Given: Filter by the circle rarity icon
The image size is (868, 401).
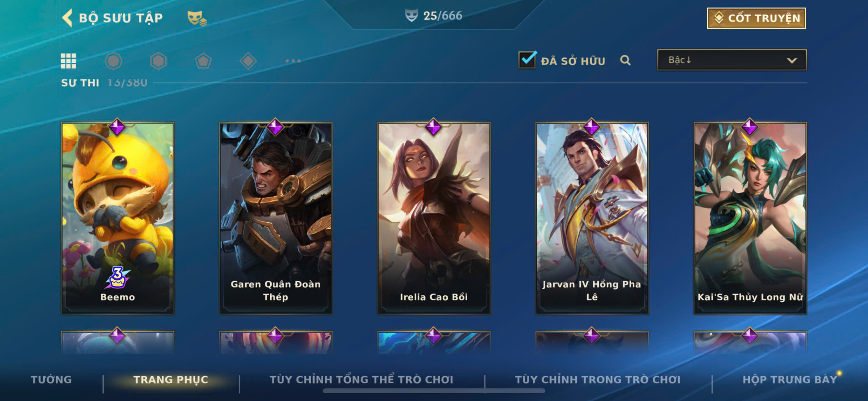Looking at the screenshot, I should coord(113,61).
